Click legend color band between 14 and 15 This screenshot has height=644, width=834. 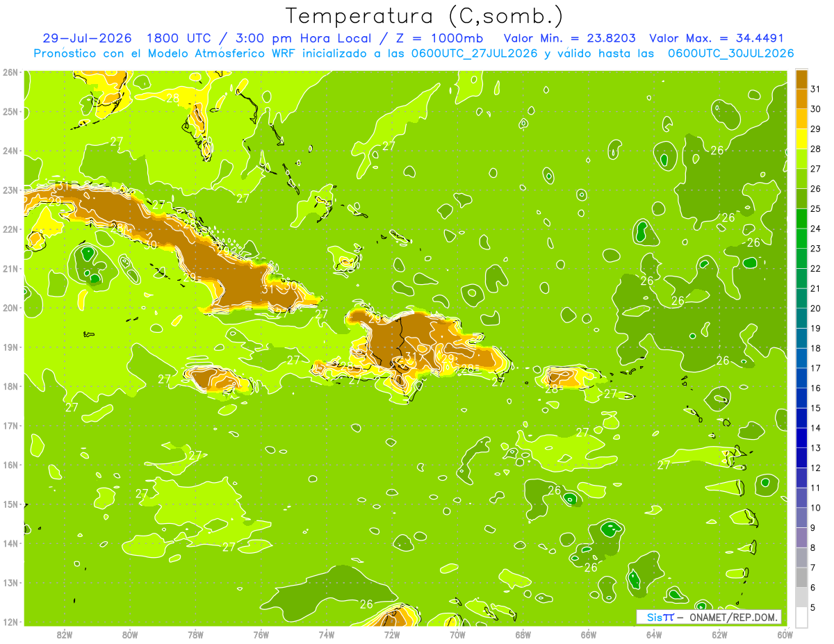click(x=801, y=418)
